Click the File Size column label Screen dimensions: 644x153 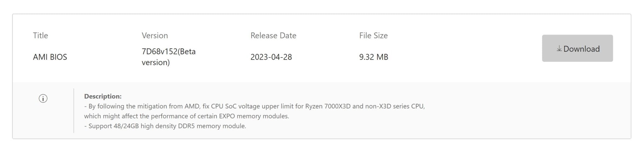pos(373,36)
